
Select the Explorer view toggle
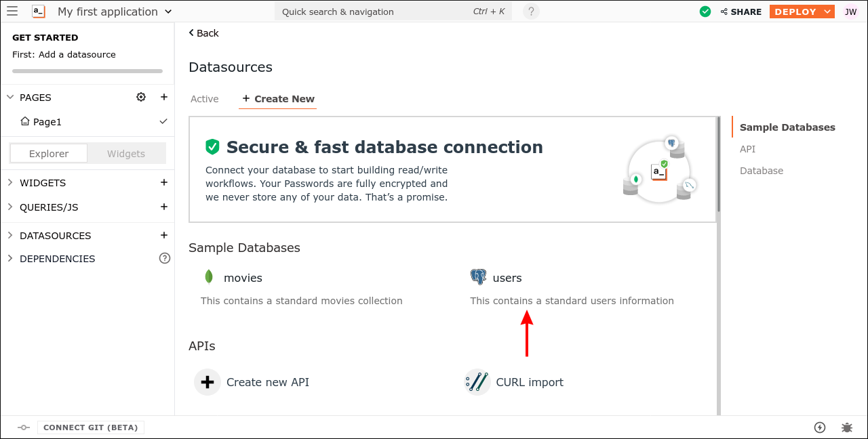[x=49, y=154]
